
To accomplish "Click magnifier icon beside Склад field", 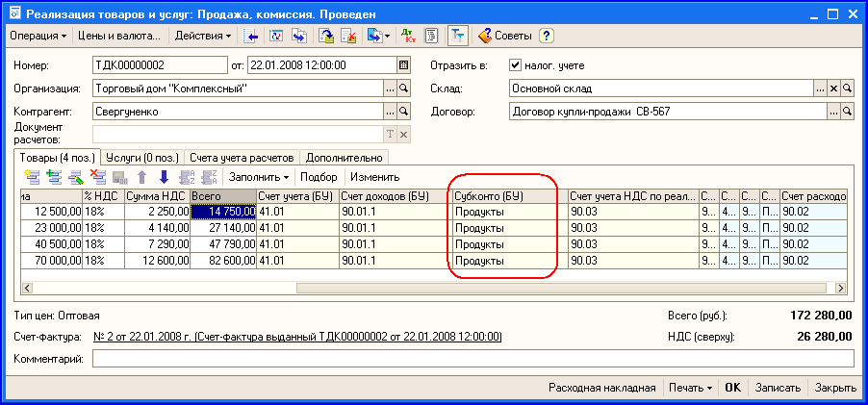I will point(847,89).
